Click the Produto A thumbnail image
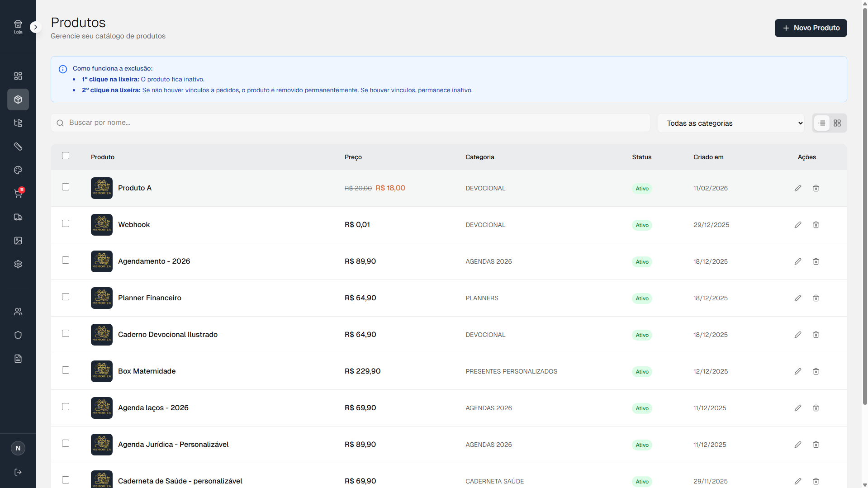The width and height of the screenshot is (868, 488). click(x=102, y=188)
